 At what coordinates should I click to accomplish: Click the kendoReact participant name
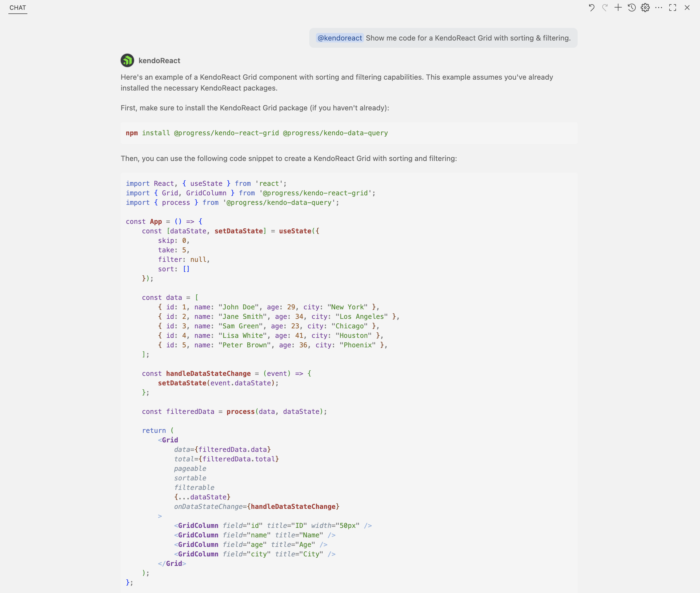[159, 61]
